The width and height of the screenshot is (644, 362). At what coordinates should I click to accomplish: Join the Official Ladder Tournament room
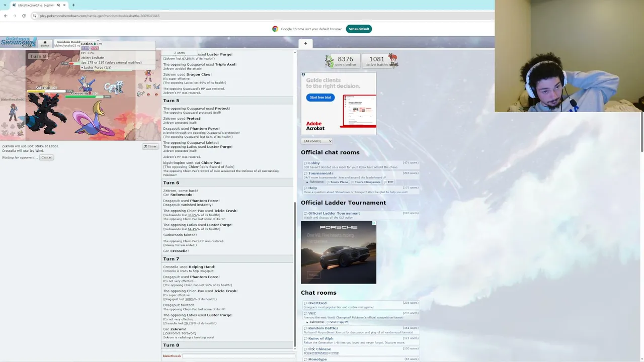[360, 215]
